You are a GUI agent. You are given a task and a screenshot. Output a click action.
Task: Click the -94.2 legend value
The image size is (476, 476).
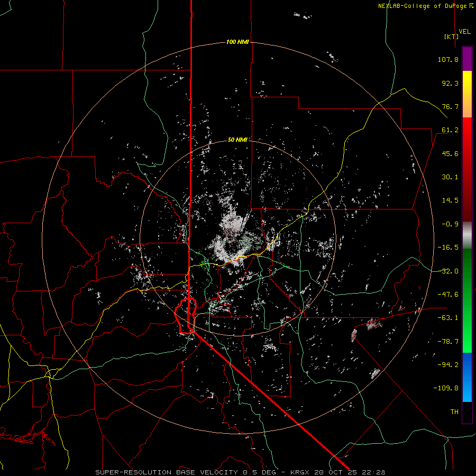coord(448,365)
